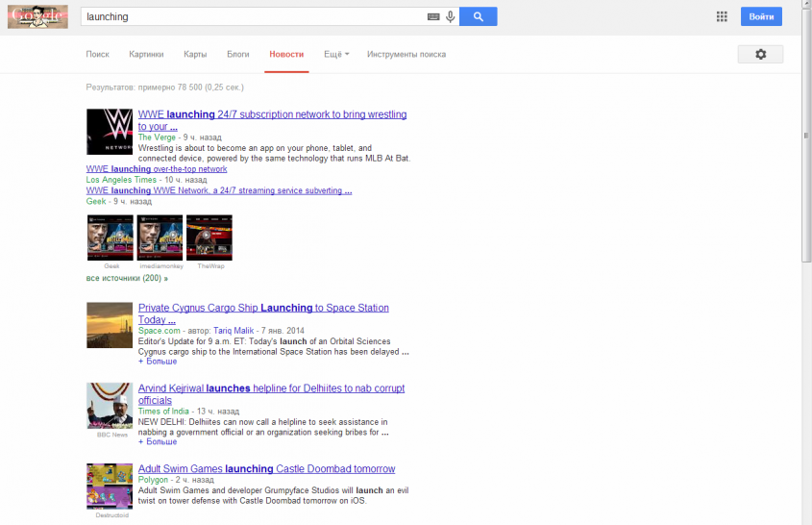
Task: Open the Cygnus launch thumbnail
Action: pyautogui.click(x=110, y=325)
